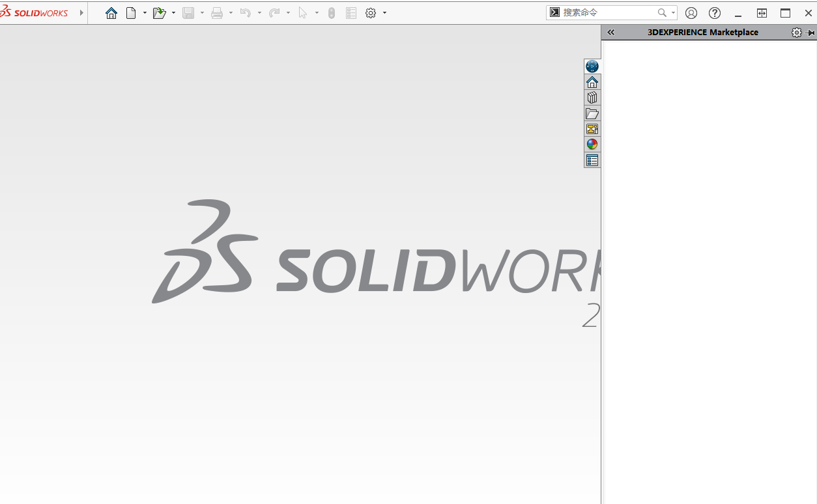The height and width of the screenshot is (504, 817).
Task: Open Appearances color ball tab
Action: [x=592, y=145]
